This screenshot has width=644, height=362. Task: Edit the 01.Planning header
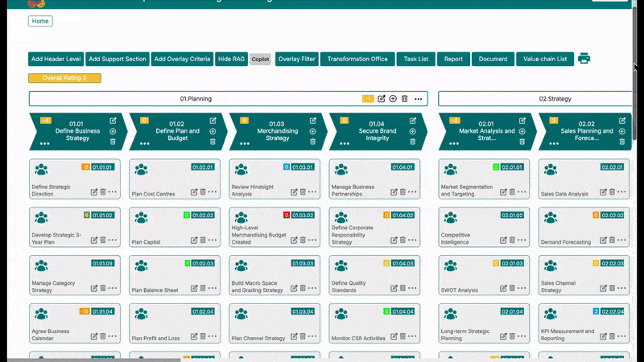coord(381,98)
